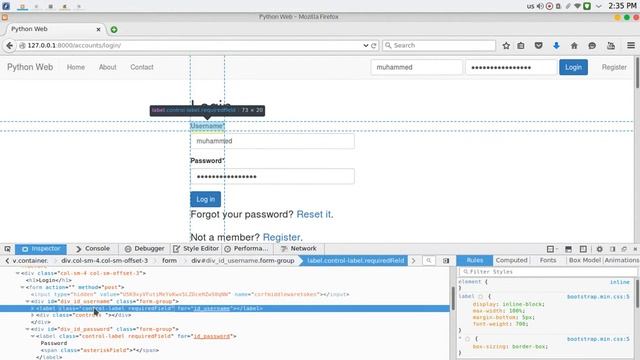
Task: Collapse the div_id_password node
Action: [27, 329]
